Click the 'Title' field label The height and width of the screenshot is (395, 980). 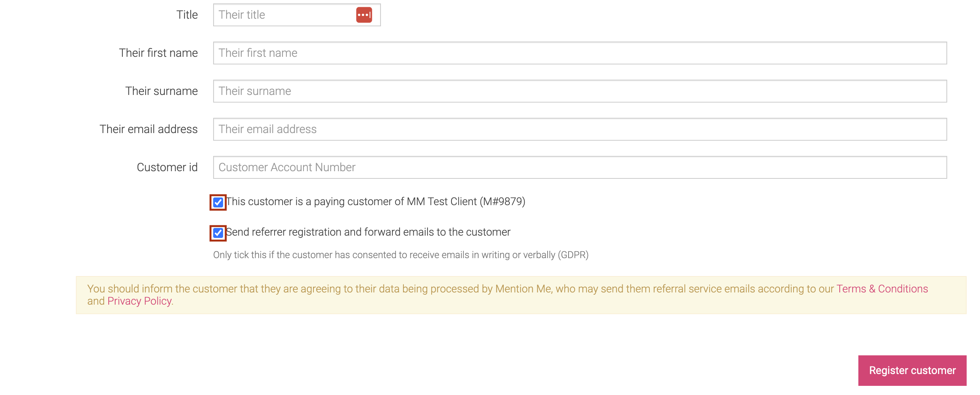coord(187,15)
